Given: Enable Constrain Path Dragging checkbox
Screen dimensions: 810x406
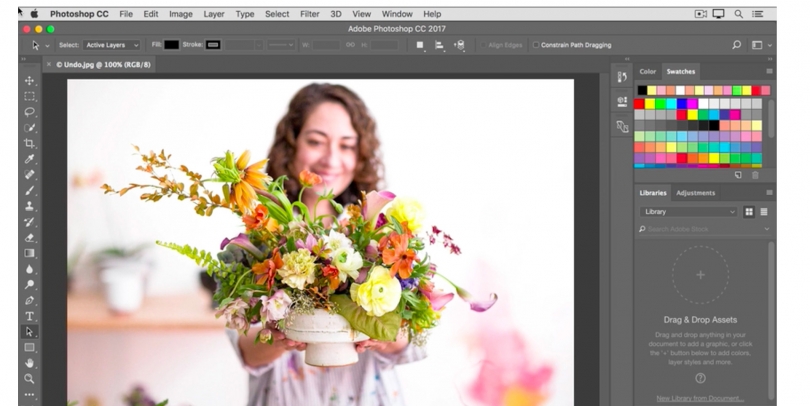Looking at the screenshot, I should tap(536, 45).
